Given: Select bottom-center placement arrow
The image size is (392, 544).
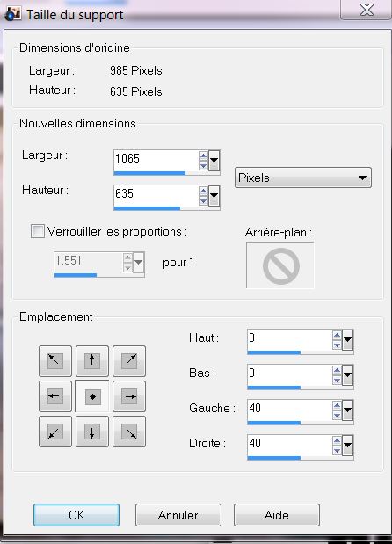Looking at the screenshot, I should click(x=92, y=432).
